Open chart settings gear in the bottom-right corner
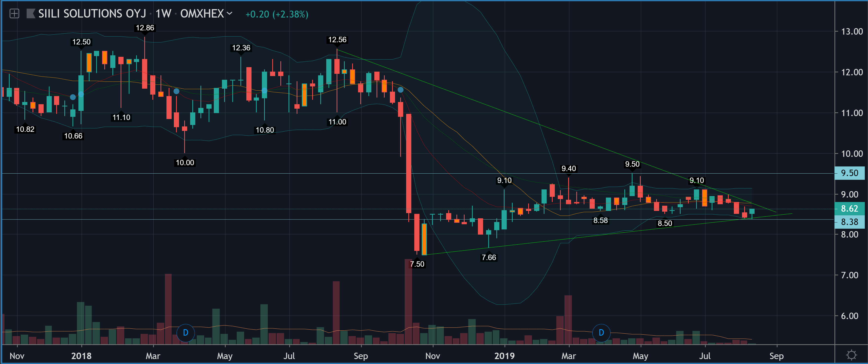The width and height of the screenshot is (868, 364). click(x=851, y=355)
